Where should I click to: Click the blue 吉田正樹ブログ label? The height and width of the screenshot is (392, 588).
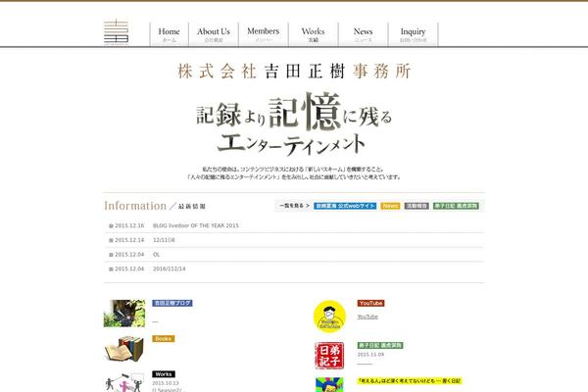pos(172,303)
